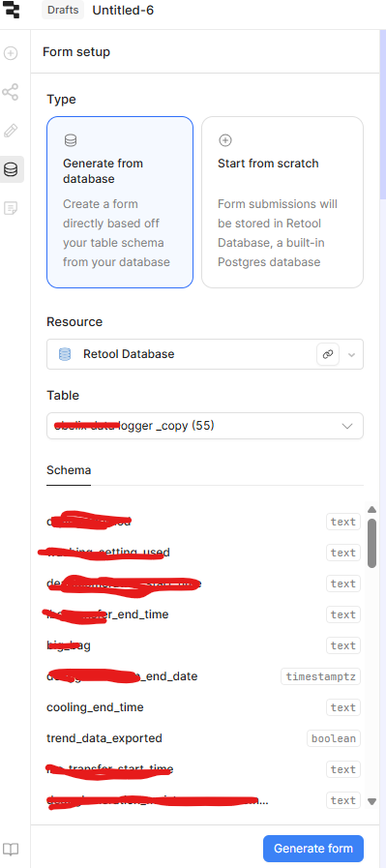Click the link icon in Resource field

pos(328,354)
